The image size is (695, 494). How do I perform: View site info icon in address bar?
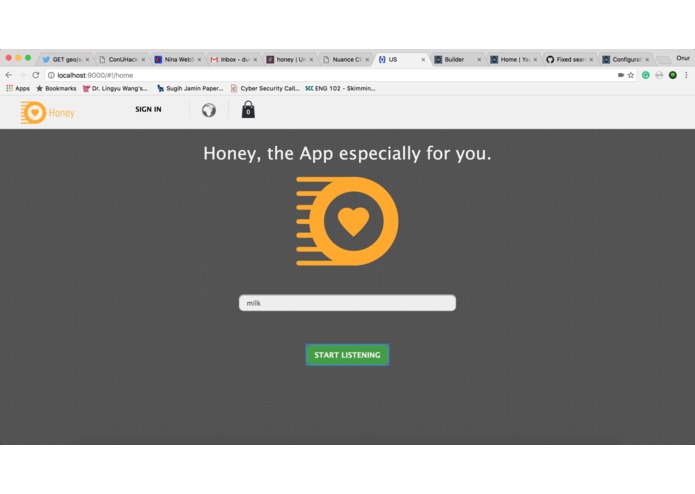coord(51,75)
